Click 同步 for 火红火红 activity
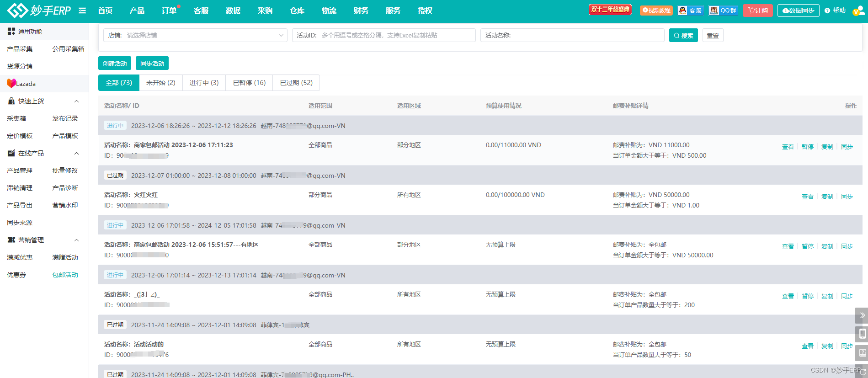The image size is (868, 378). 847,197
